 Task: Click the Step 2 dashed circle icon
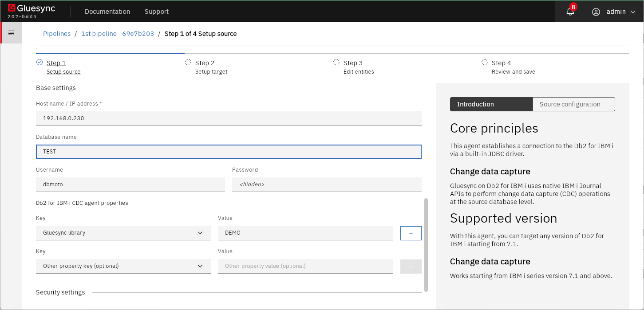click(188, 63)
